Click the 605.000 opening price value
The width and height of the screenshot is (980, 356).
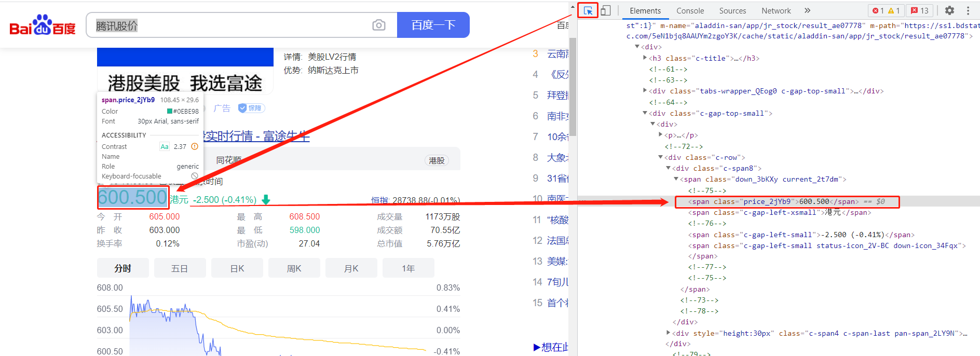coord(164,217)
